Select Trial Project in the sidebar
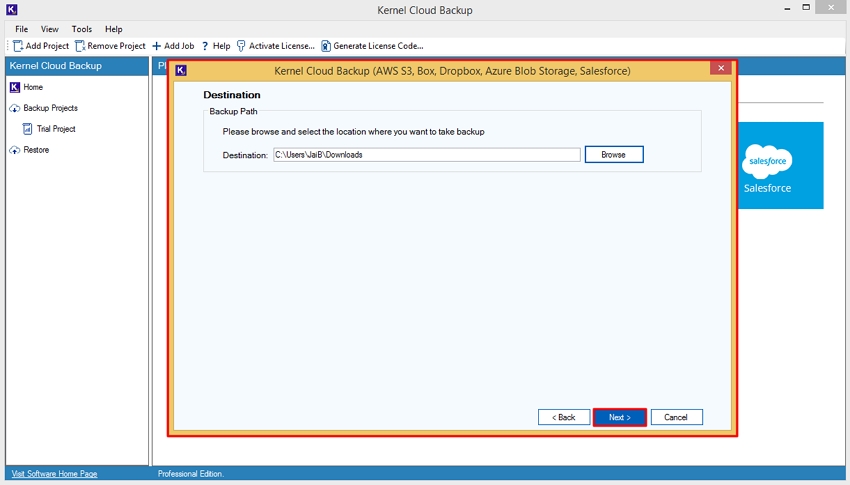 56,129
